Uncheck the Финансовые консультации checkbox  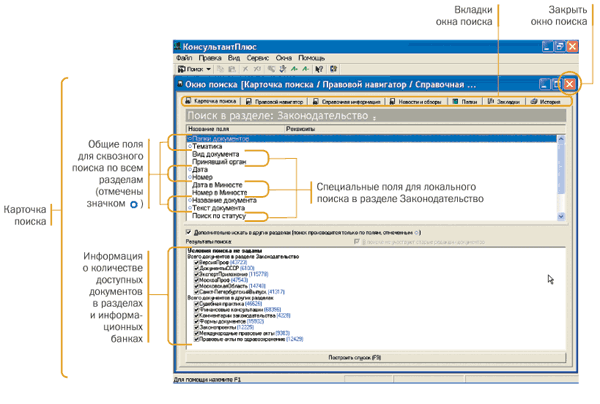pyautogui.click(x=197, y=309)
